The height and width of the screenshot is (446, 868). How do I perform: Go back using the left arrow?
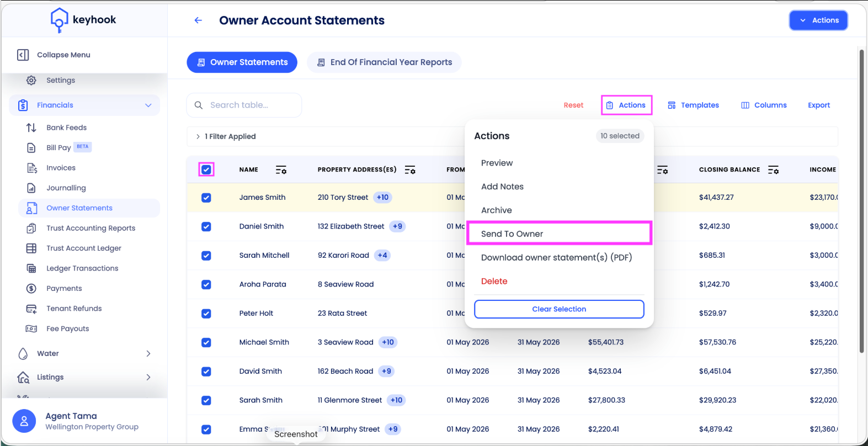coord(198,20)
